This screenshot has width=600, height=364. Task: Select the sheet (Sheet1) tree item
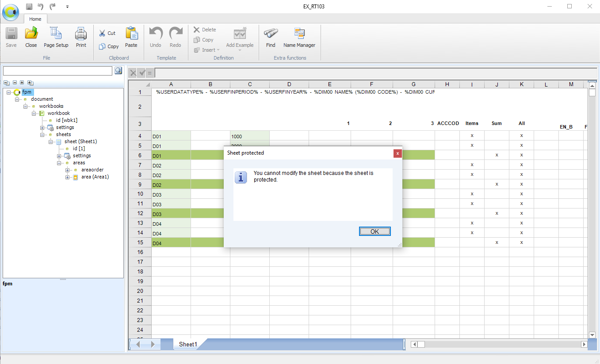point(80,141)
